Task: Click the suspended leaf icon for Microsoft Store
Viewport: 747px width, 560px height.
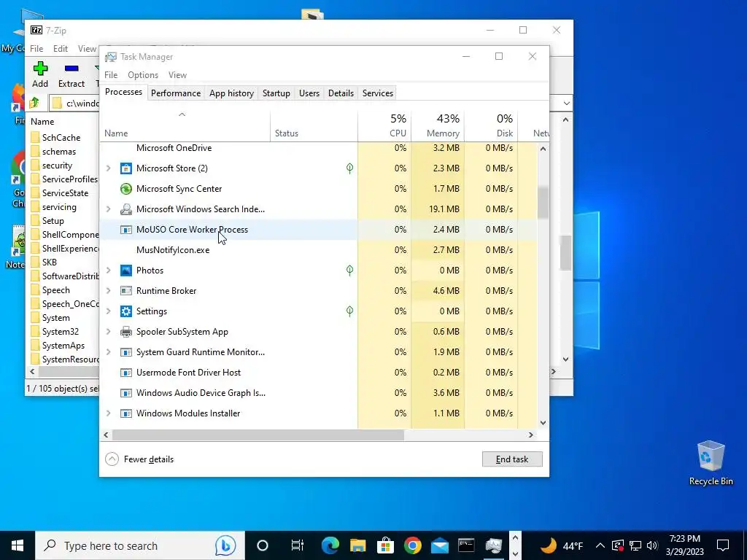Action: click(349, 168)
